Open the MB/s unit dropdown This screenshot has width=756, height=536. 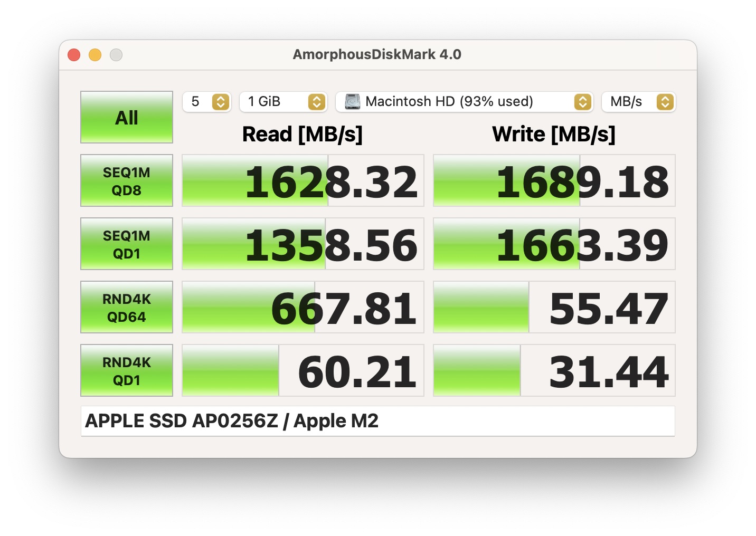[x=638, y=102]
